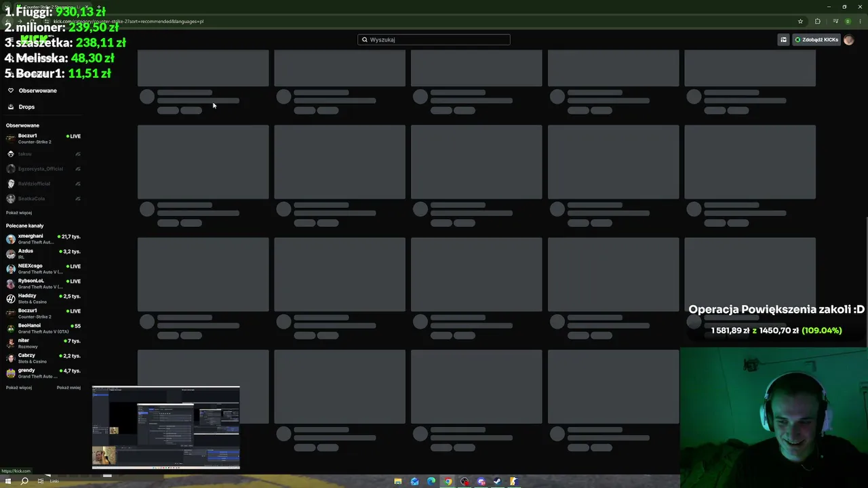Click the magnifier icon in search box
The width and height of the screenshot is (868, 488).
[x=365, y=40]
